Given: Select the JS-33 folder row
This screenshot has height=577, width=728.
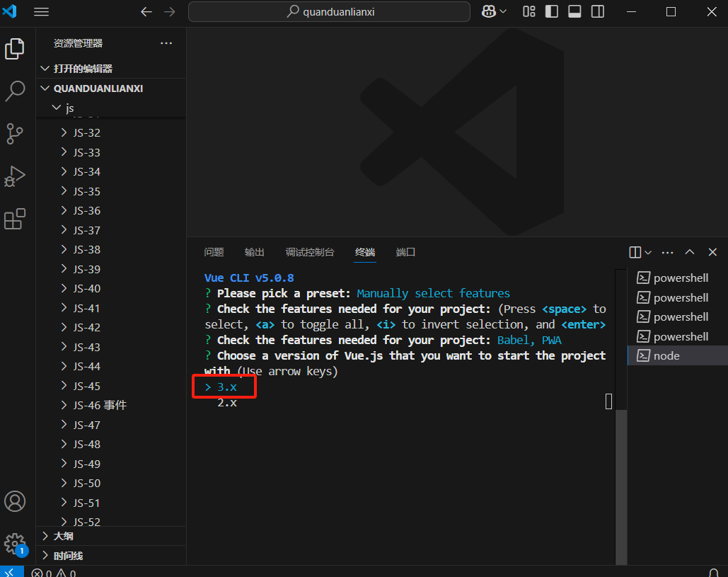Looking at the screenshot, I should tap(112, 152).
